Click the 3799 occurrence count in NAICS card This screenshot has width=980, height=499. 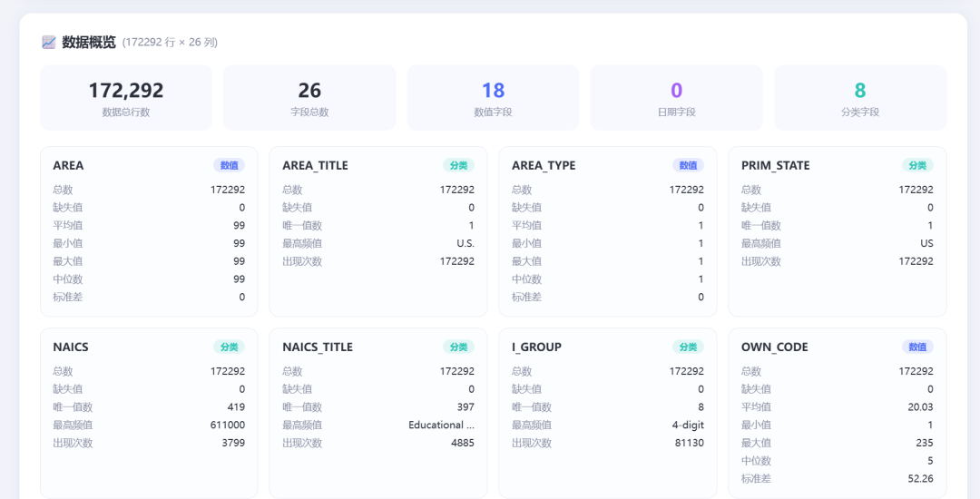coord(234,444)
